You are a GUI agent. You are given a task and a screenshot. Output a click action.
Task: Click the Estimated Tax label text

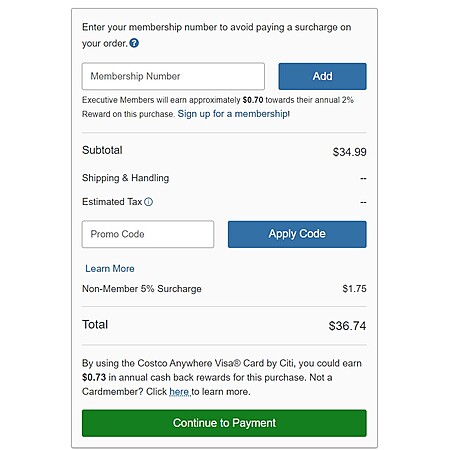pyautogui.click(x=112, y=202)
